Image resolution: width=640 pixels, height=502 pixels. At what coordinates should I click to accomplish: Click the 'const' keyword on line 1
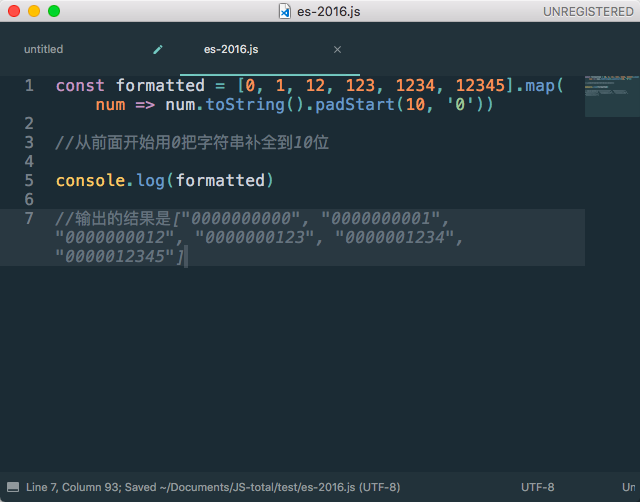click(80, 86)
